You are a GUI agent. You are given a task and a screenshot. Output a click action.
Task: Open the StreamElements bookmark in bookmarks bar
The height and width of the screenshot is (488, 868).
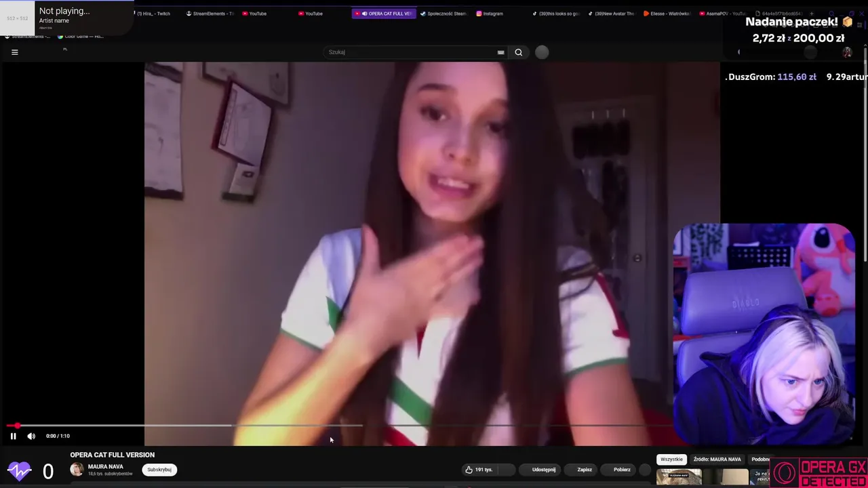coord(28,37)
